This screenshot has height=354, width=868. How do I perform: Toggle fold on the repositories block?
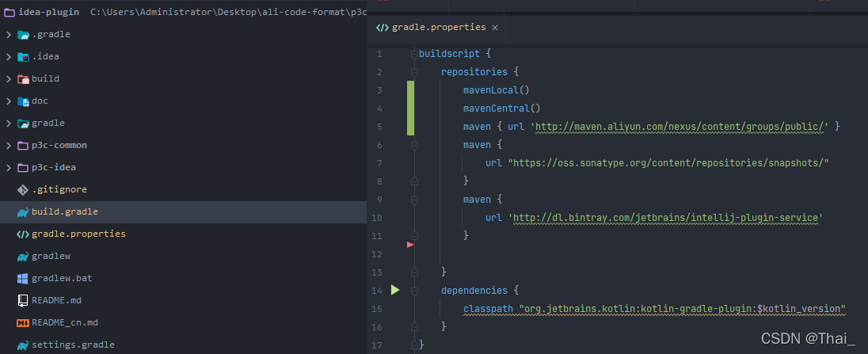click(x=414, y=72)
